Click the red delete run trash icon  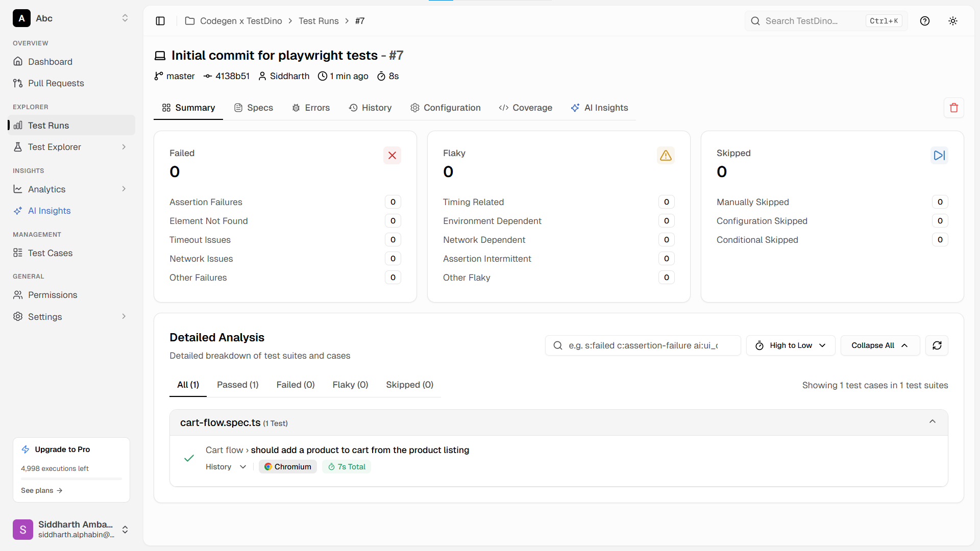point(953,108)
